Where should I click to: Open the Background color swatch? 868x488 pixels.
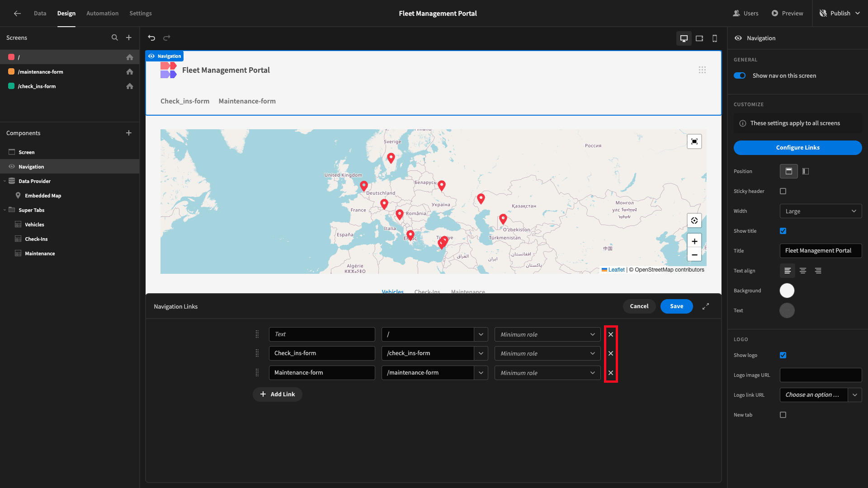pos(787,291)
